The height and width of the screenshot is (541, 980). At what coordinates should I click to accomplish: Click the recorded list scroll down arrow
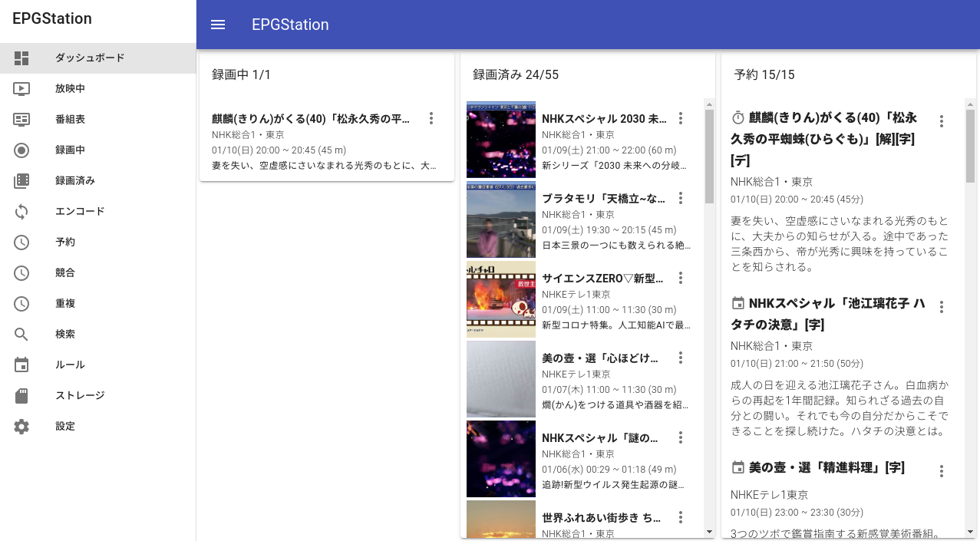click(x=709, y=531)
